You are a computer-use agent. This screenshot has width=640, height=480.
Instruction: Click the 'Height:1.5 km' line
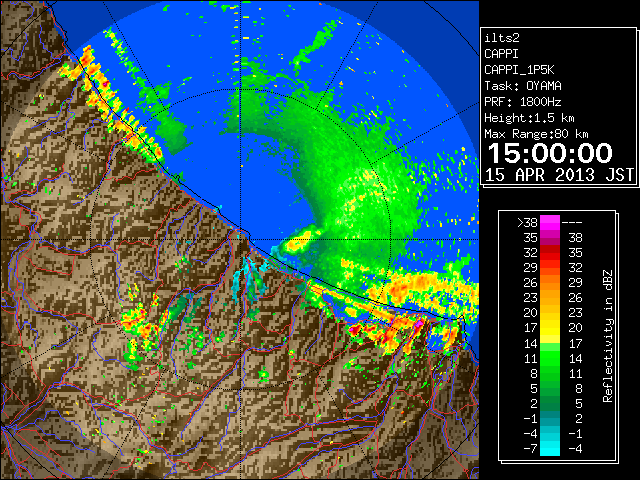click(529, 118)
